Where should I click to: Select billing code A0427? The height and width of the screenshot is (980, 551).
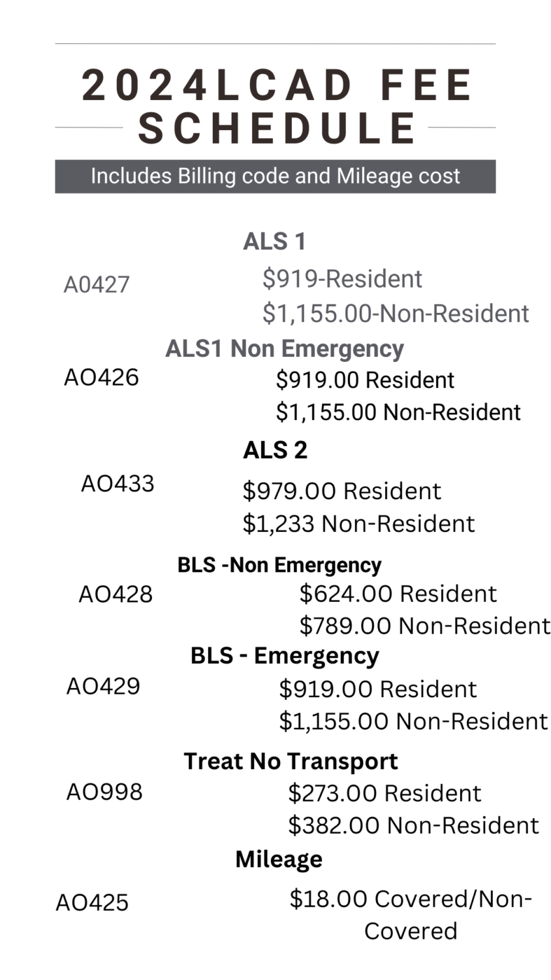coord(97,285)
